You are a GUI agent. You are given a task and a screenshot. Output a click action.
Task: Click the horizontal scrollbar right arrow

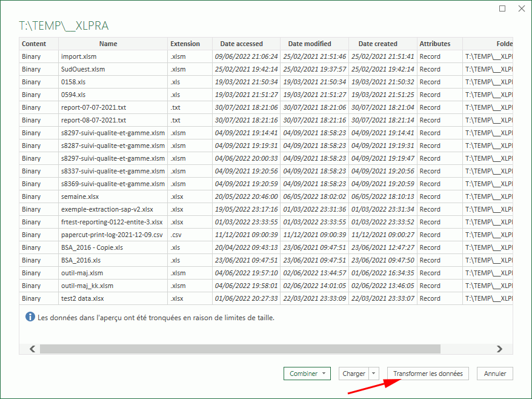[x=499, y=349]
